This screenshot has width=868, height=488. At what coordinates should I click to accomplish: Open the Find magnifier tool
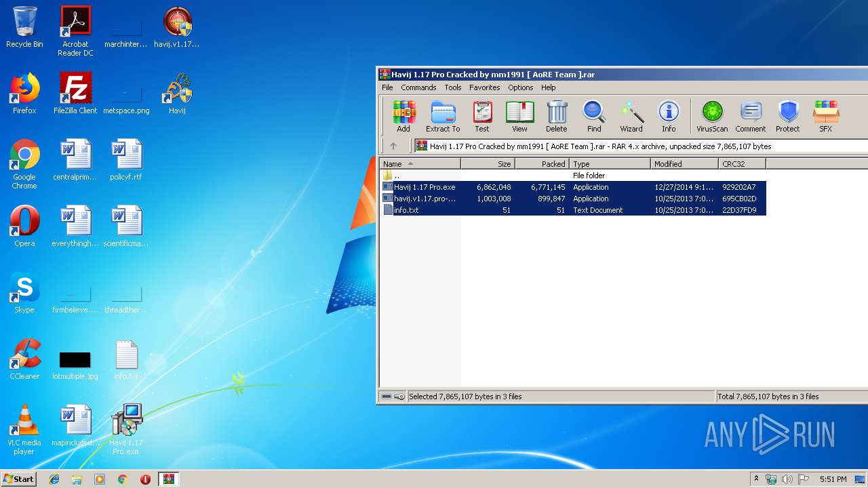click(x=594, y=116)
